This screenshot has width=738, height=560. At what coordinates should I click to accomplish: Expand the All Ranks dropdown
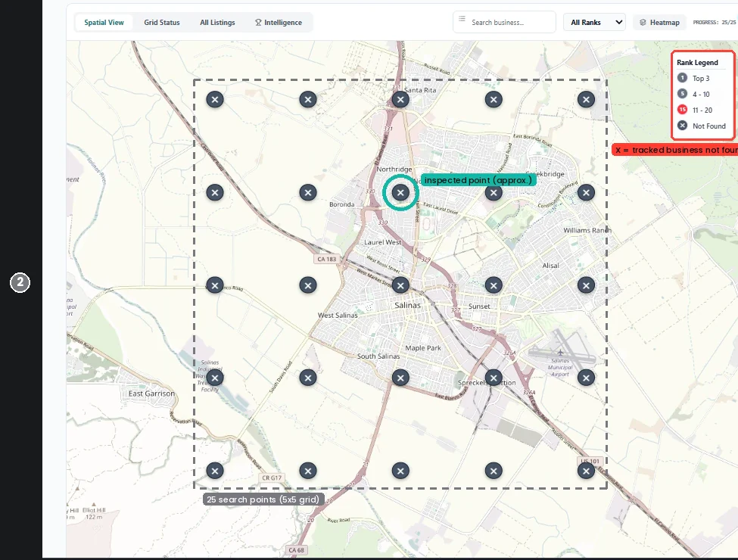coord(594,22)
